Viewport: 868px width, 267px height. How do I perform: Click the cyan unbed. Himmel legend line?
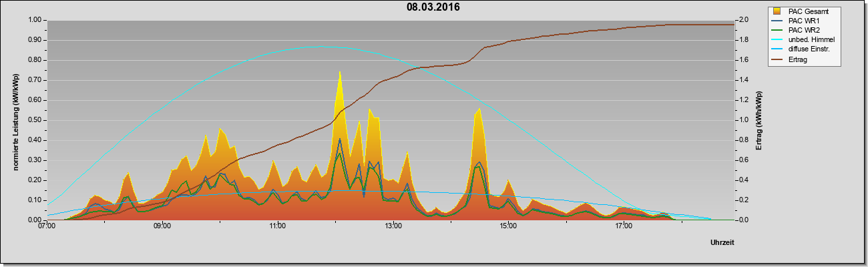[777, 39]
